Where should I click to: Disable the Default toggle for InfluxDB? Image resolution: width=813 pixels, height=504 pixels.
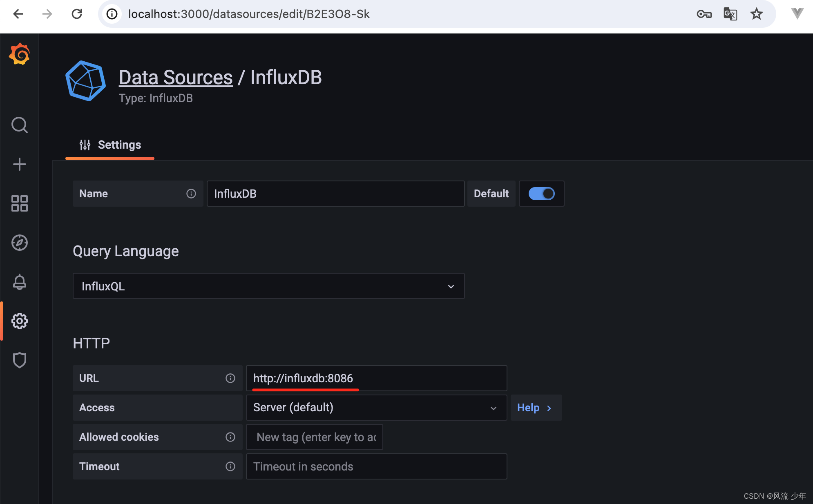pyautogui.click(x=541, y=194)
